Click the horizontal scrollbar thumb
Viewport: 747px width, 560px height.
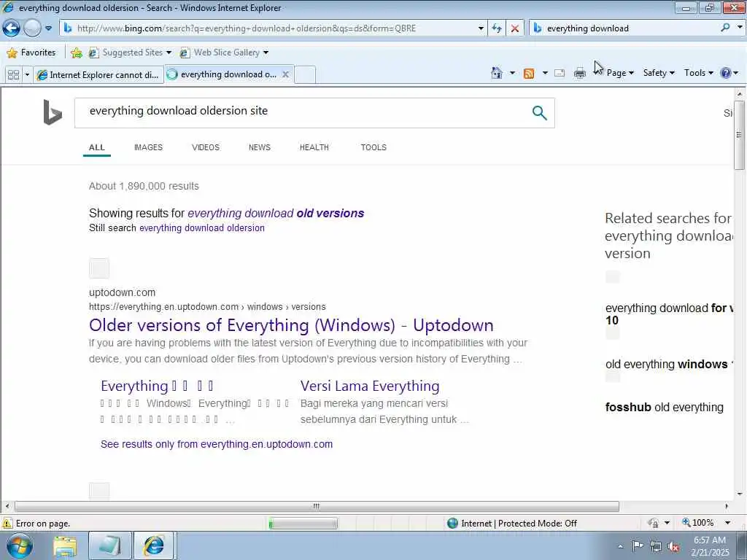(317, 506)
